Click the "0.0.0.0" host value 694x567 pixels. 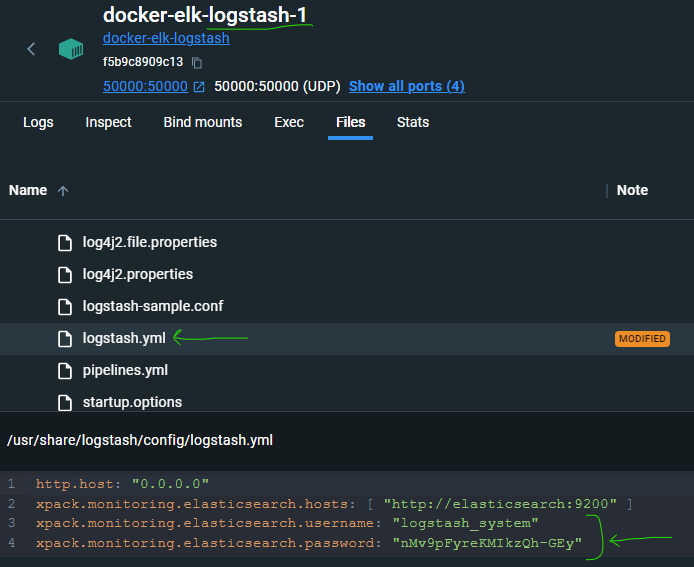click(x=170, y=484)
